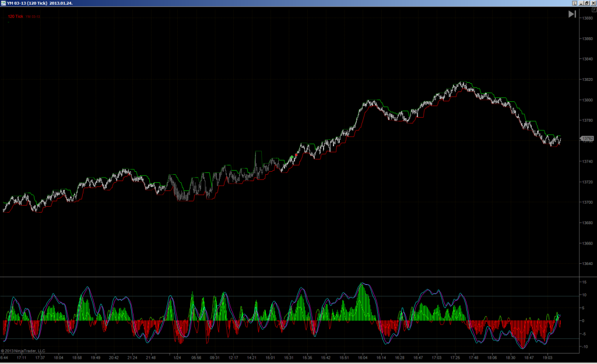Click time axis label 15:42
Image resolution: width=597 pixels, height=364 pixels.
pyautogui.click(x=325, y=358)
